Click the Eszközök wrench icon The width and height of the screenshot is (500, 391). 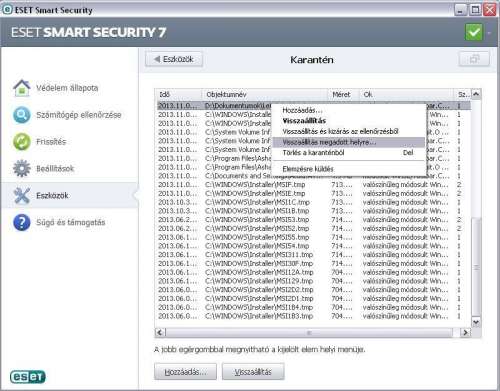click(22, 195)
